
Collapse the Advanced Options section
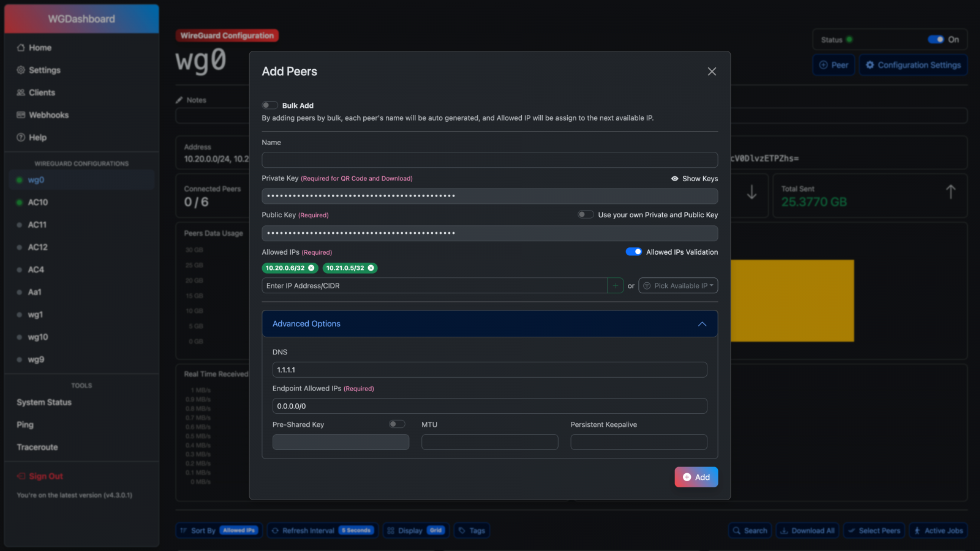pyautogui.click(x=702, y=324)
